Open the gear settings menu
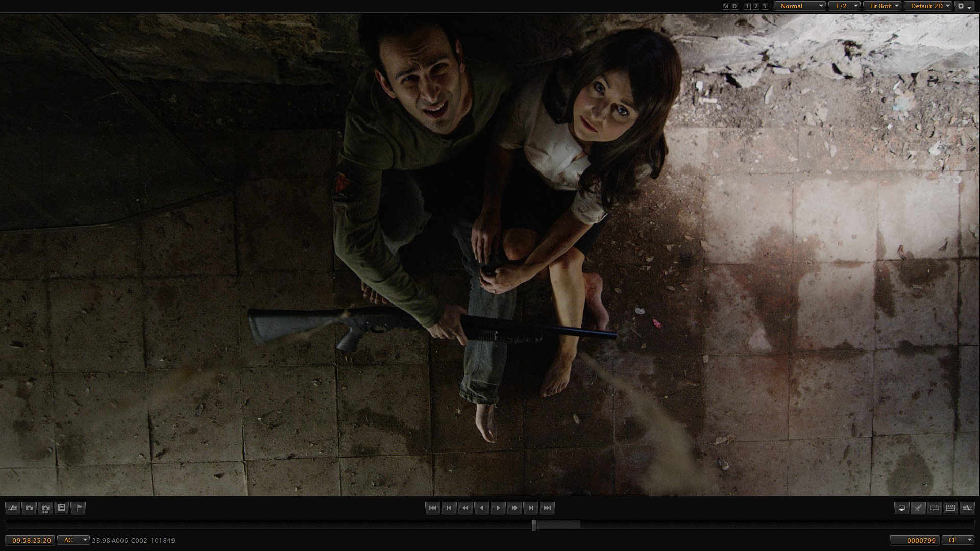This screenshot has width=980, height=551. pos(964,6)
